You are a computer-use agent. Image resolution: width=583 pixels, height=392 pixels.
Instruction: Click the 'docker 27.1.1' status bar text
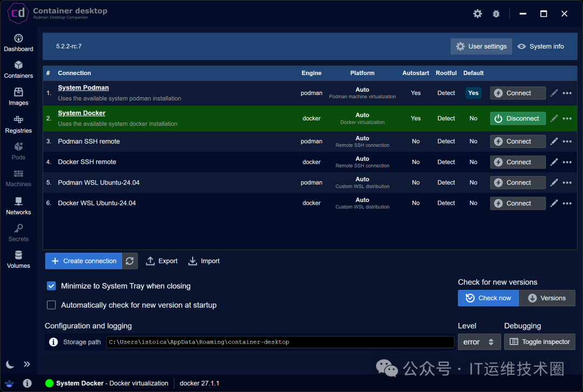point(199,383)
